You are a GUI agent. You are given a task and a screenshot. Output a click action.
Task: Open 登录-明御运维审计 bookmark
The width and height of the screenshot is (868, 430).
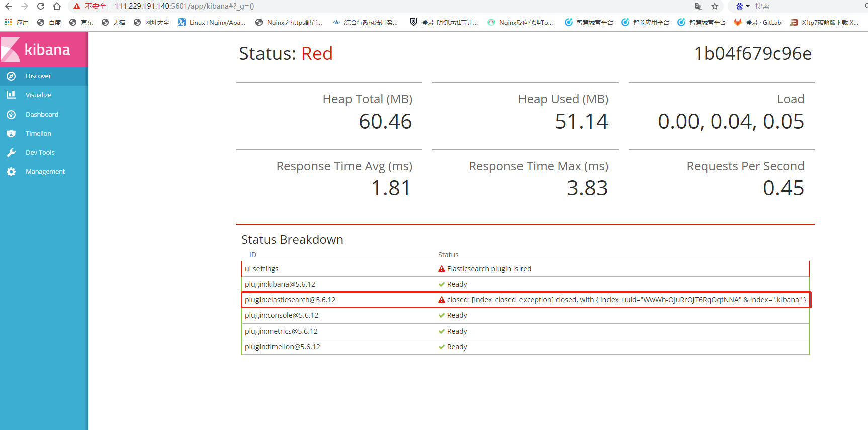coord(444,22)
